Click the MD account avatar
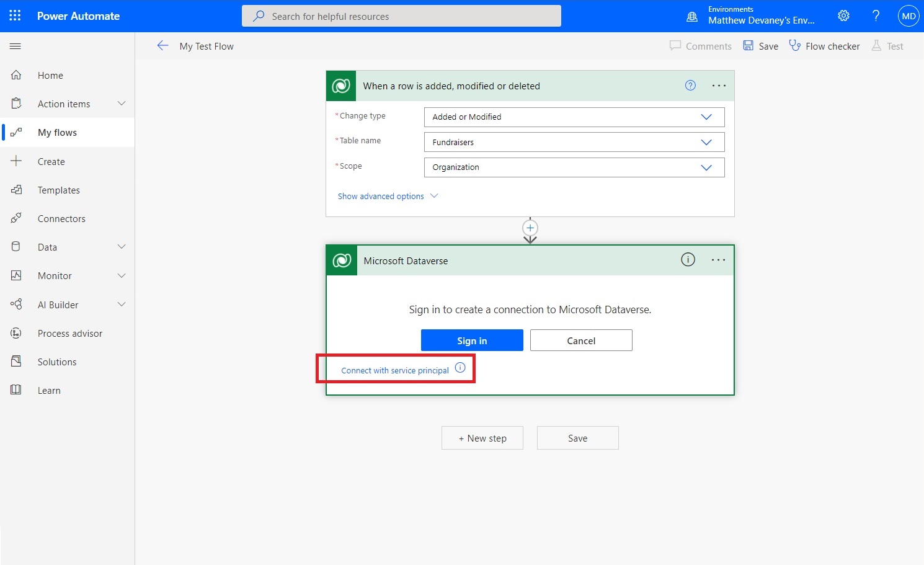Image resolution: width=924 pixels, height=565 pixels. 908,16
